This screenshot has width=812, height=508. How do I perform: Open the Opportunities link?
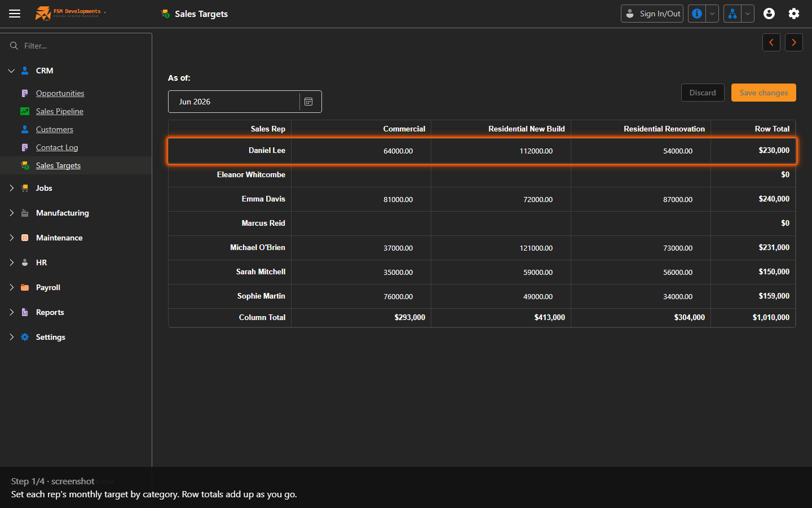[x=60, y=93]
